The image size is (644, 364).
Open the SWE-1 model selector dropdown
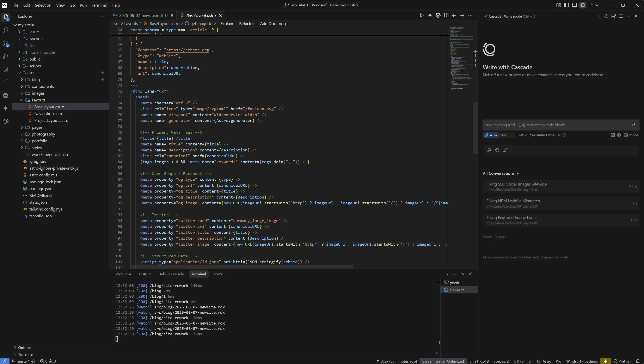point(538,135)
